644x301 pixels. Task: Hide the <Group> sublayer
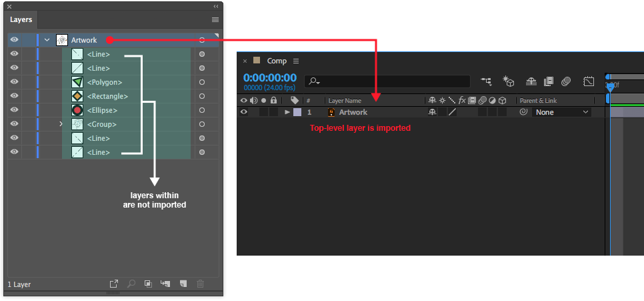point(15,123)
